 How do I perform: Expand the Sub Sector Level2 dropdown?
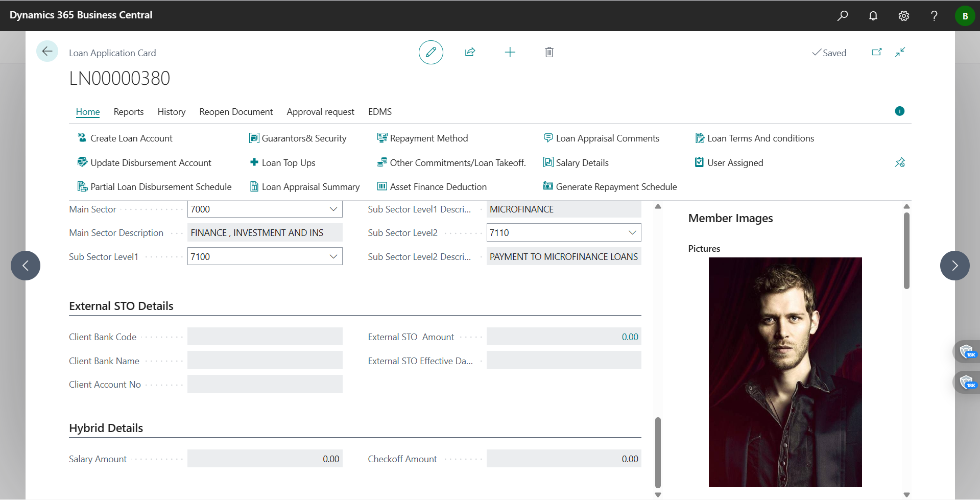click(632, 232)
